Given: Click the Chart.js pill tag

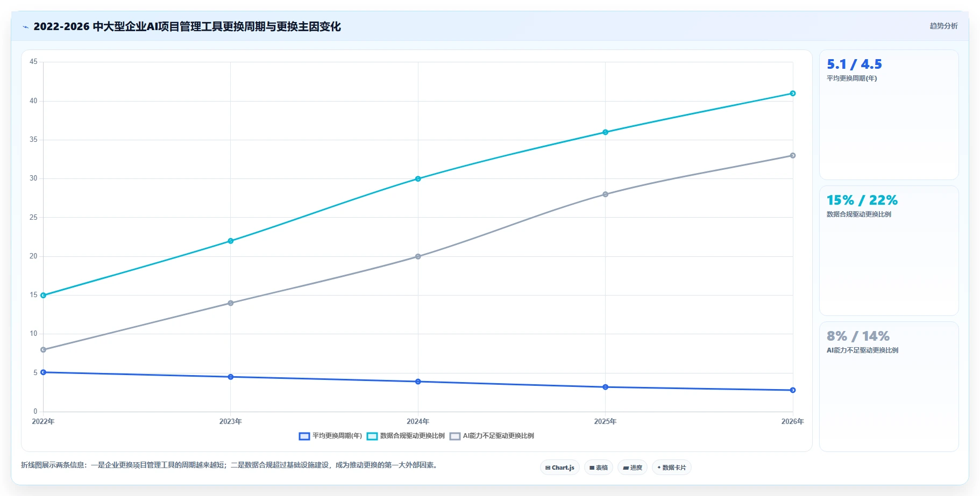Looking at the screenshot, I should (560, 468).
